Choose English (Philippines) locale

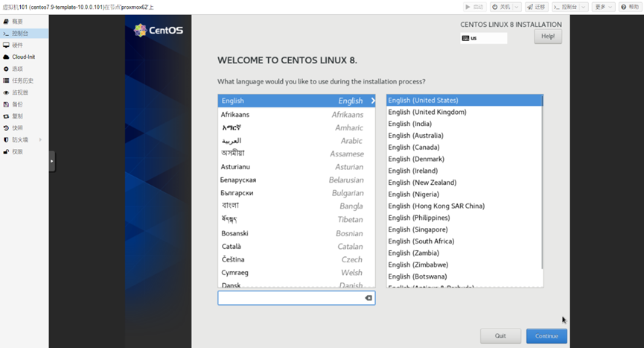pyautogui.click(x=464, y=218)
